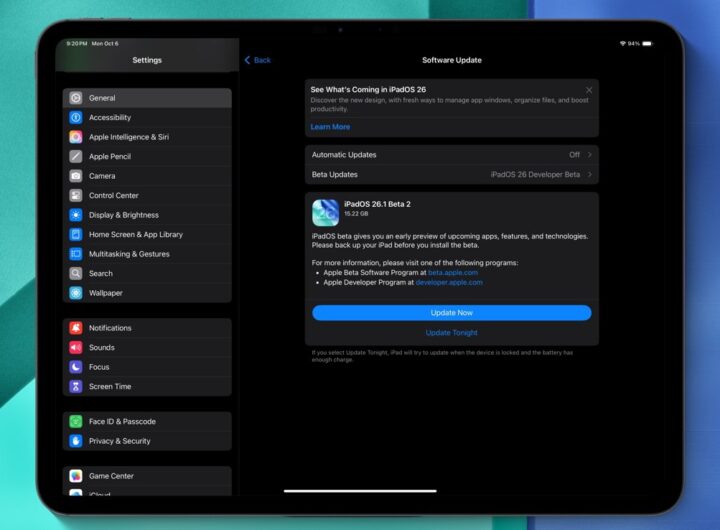Open Camera settings icon
720x530 pixels.
click(76, 176)
